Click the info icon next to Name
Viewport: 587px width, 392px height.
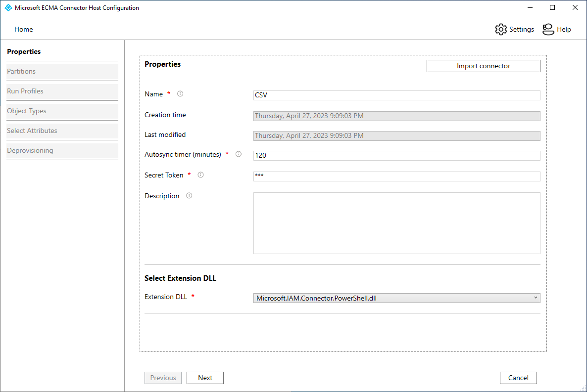click(x=180, y=94)
